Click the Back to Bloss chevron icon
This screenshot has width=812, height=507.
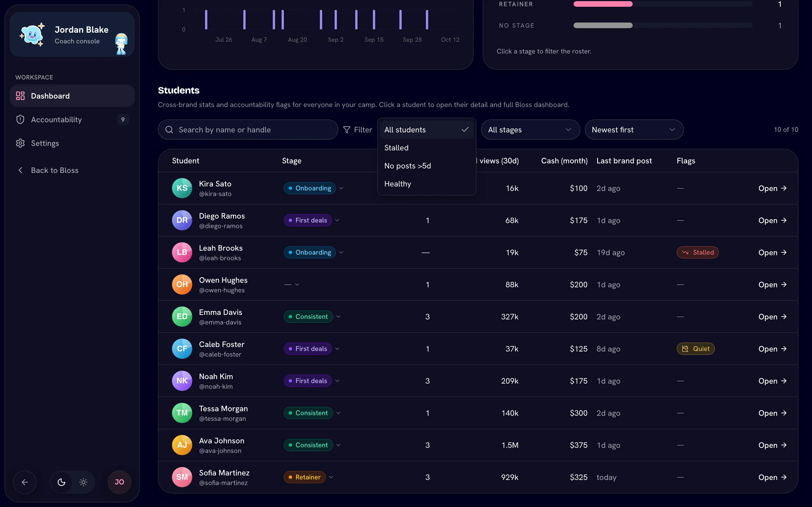point(20,170)
